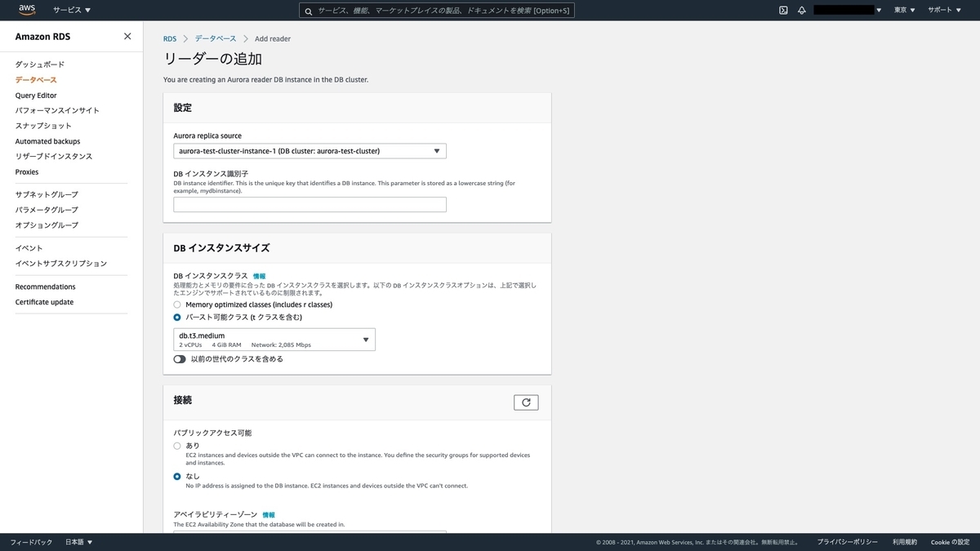This screenshot has width=980, height=551.
Task: Open the notifications bell icon
Action: pyautogui.click(x=802, y=10)
